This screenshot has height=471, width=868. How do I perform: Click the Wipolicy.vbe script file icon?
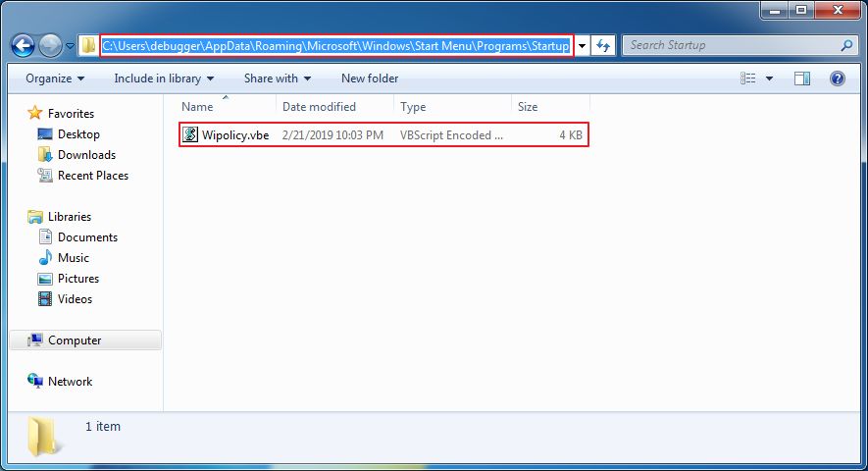190,134
